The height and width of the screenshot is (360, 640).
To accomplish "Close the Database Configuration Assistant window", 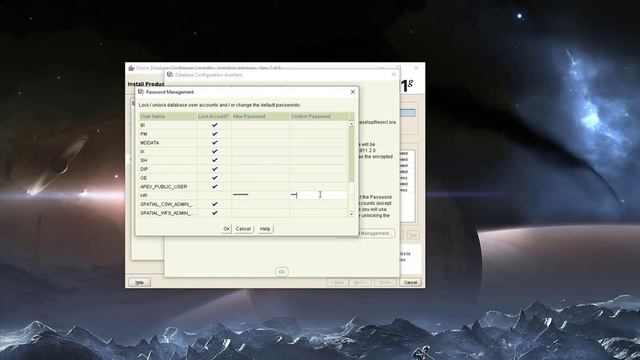I will click(x=393, y=75).
